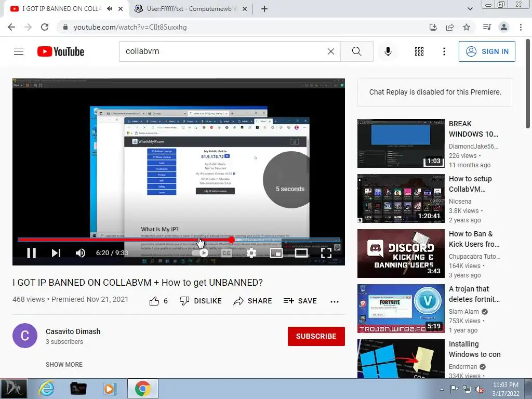Show hidden system tray icons

coord(442,389)
